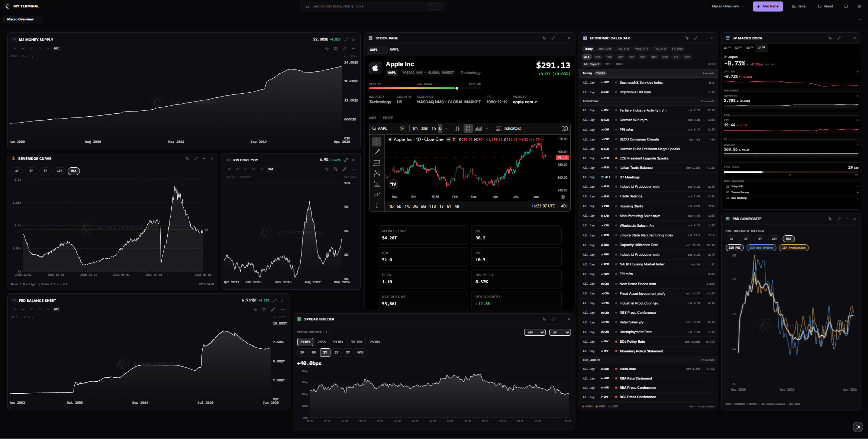Open the Fibonacci retracement tool
868x439 pixels.
pyautogui.click(x=377, y=163)
